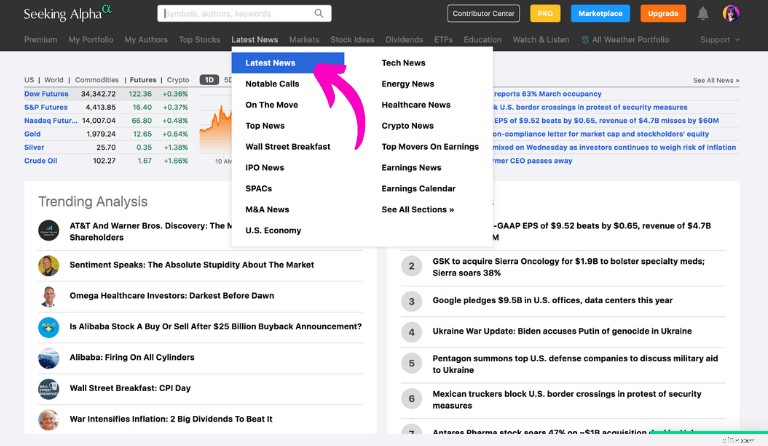768x446 pixels.
Task: Choose Earnings Calendar from the dropdown
Action: click(x=418, y=188)
